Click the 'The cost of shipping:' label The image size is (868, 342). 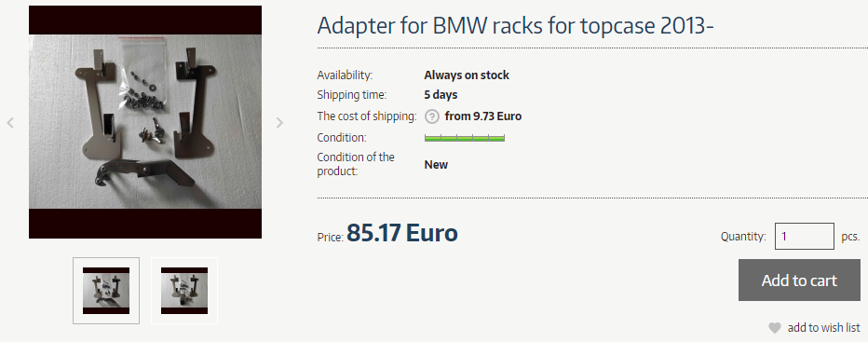pyautogui.click(x=367, y=116)
